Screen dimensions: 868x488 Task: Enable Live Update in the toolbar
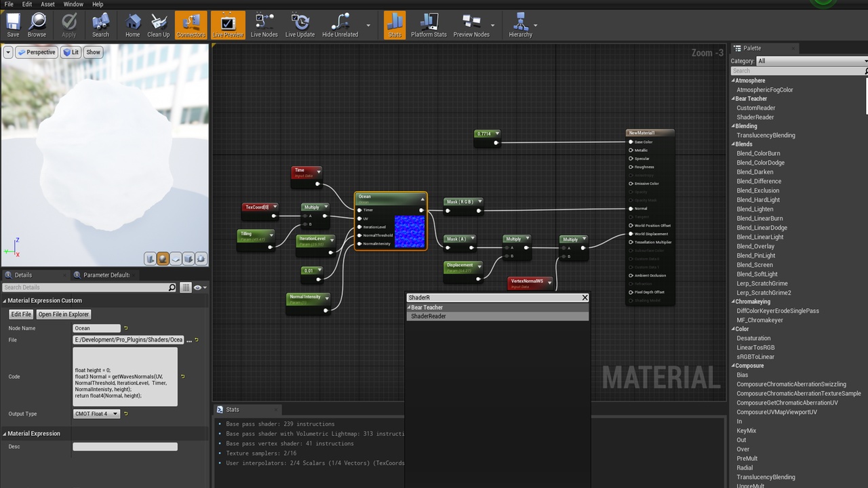click(300, 25)
